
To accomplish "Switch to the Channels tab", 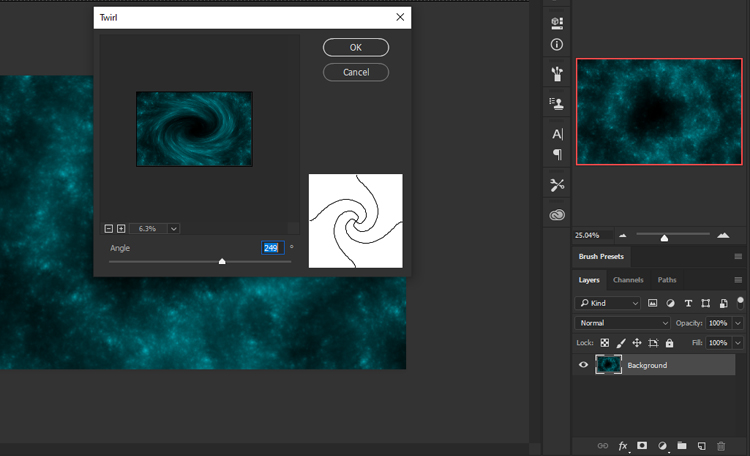I will (x=628, y=280).
